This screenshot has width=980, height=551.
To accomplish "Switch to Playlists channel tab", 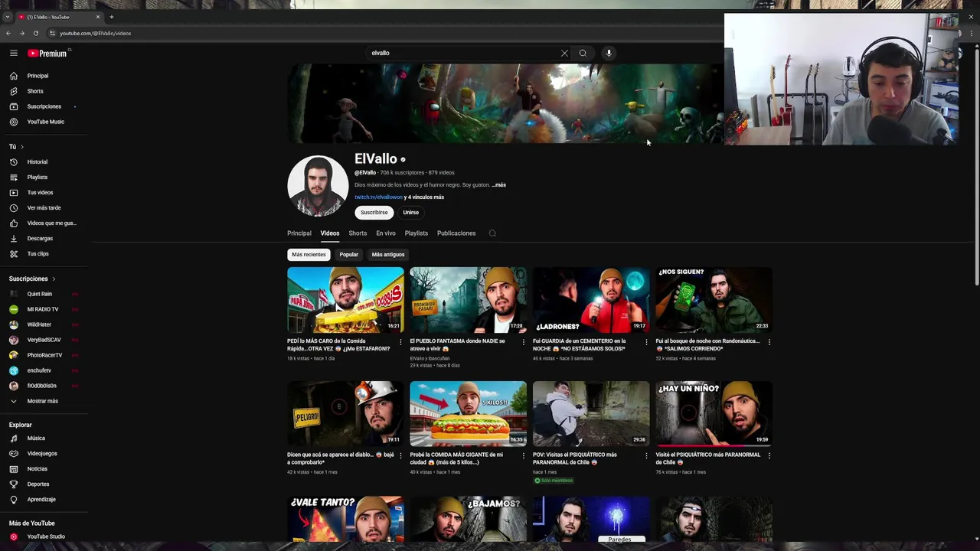I will coord(416,233).
